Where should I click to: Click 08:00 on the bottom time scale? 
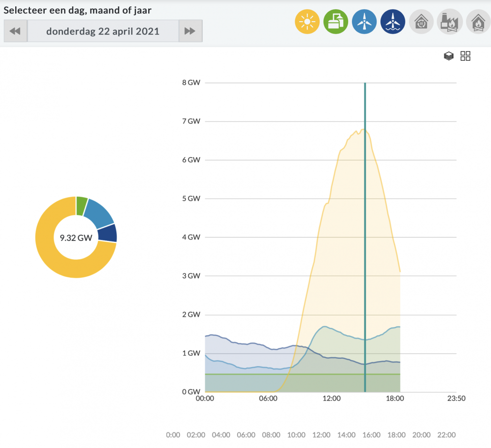click(x=271, y=435)
